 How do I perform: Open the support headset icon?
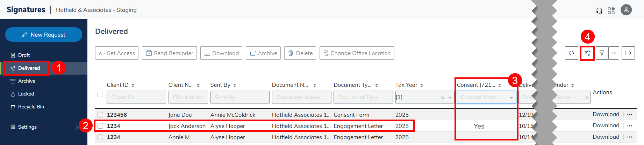click(599, 11)
